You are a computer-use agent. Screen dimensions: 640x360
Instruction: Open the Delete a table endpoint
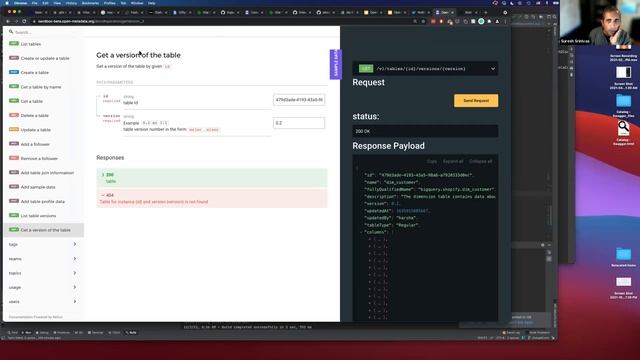[x=43, y=116]
